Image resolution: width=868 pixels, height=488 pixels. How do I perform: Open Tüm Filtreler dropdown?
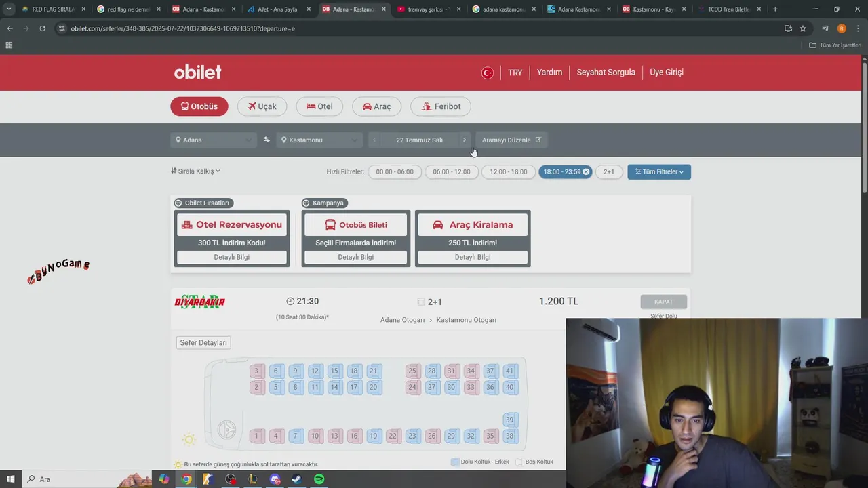point(659,171)
